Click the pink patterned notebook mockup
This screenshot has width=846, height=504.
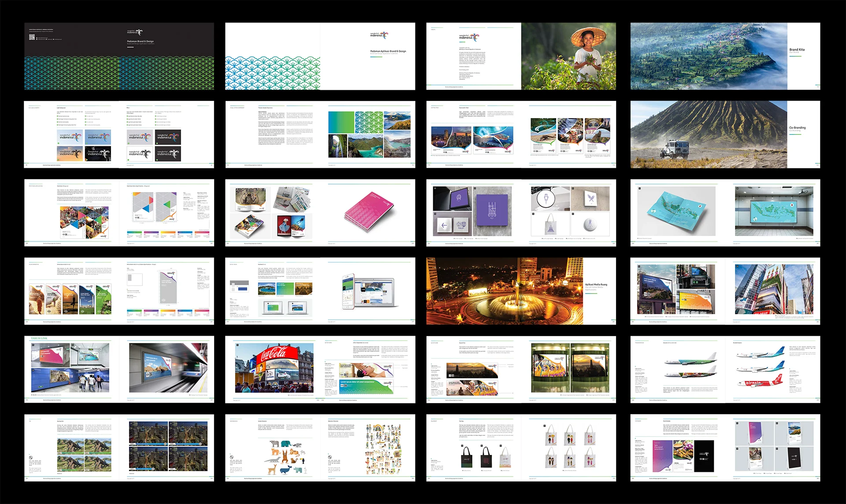368,211
